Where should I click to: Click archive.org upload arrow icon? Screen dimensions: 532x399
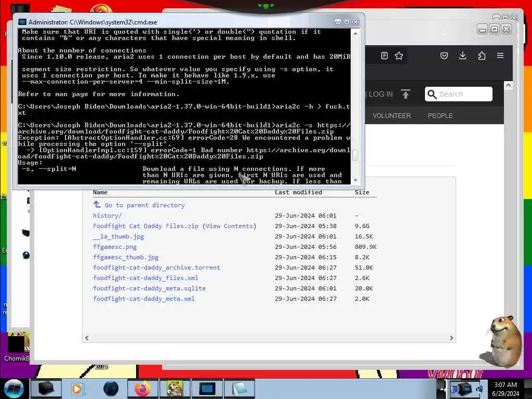[x=405, y=94]
